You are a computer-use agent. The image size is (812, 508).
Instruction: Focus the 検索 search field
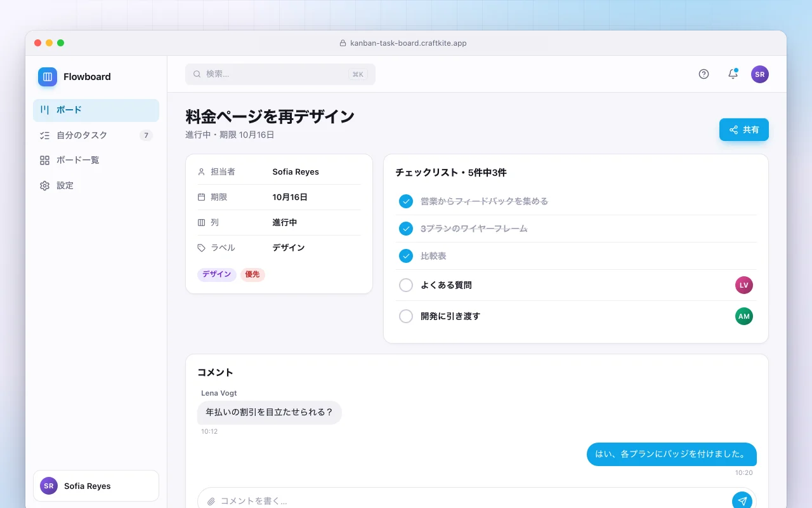(x=280, y=74)
